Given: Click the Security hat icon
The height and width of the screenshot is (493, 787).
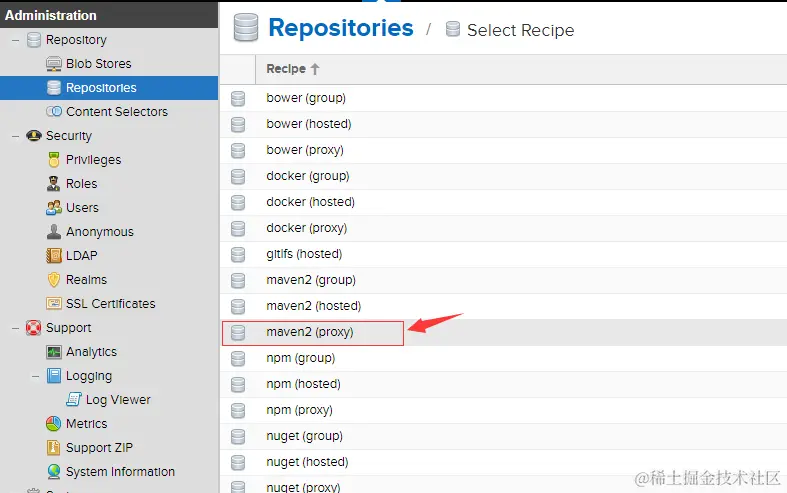Looking at the screenshot, I should 34,136.
